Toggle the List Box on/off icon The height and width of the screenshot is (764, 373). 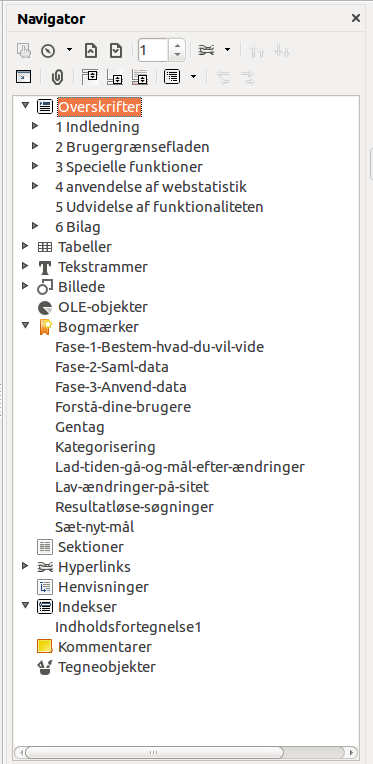(23, 76)
